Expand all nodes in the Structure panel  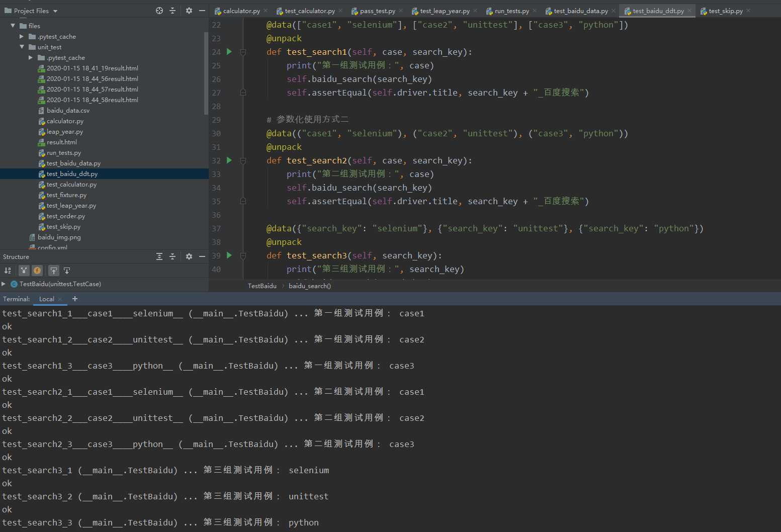point(159,256)
